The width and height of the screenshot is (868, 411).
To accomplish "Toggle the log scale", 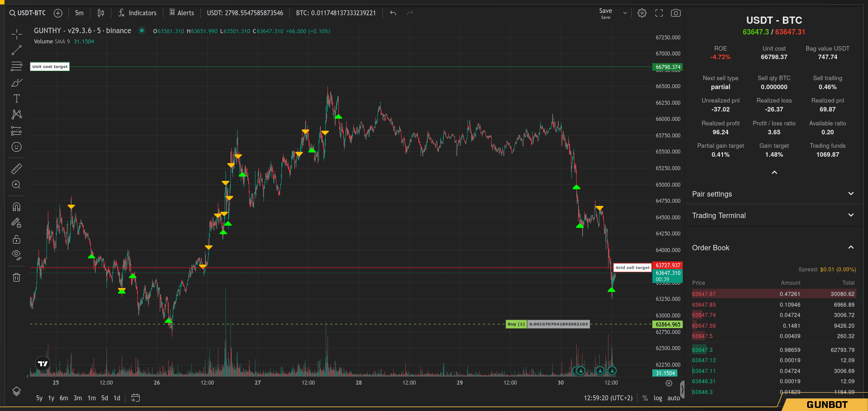I will point(658,398).
